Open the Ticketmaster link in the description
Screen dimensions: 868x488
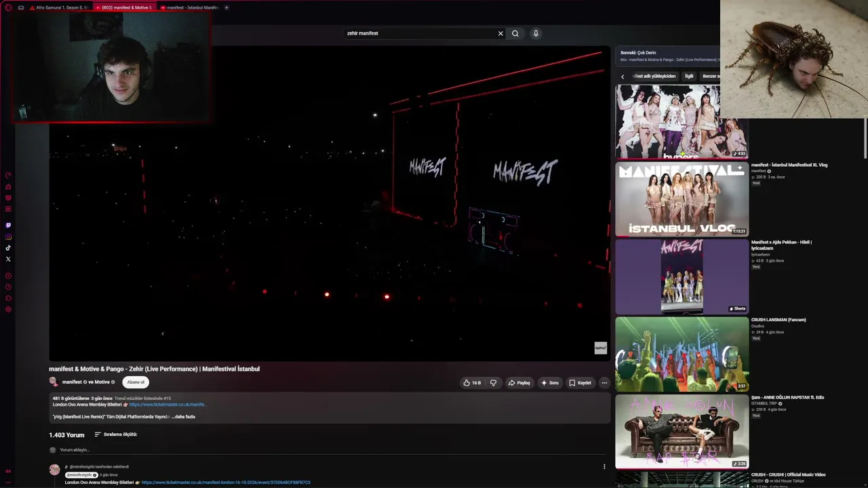coord(168,405)
